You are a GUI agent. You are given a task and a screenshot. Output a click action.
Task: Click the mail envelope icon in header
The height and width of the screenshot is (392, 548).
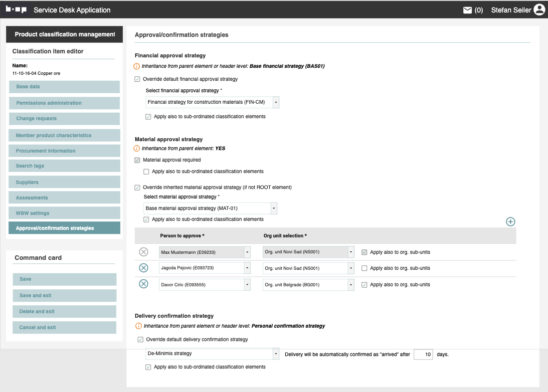click(x=467, y=10)
